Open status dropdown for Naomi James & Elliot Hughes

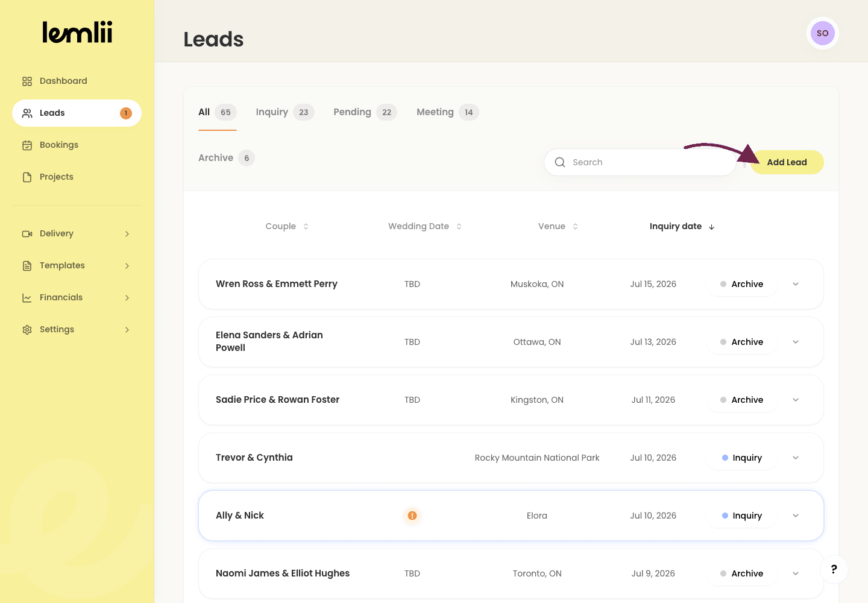[796, 573]
